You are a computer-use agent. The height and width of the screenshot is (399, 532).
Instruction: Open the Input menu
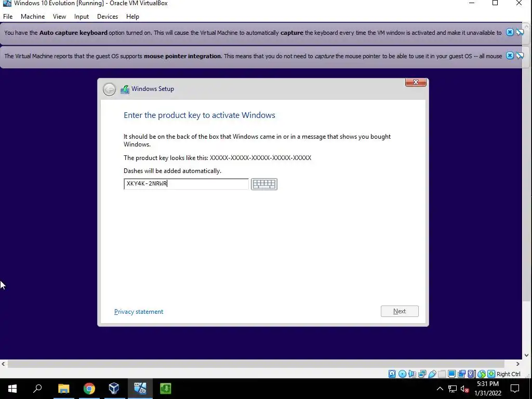coord(82,16)
